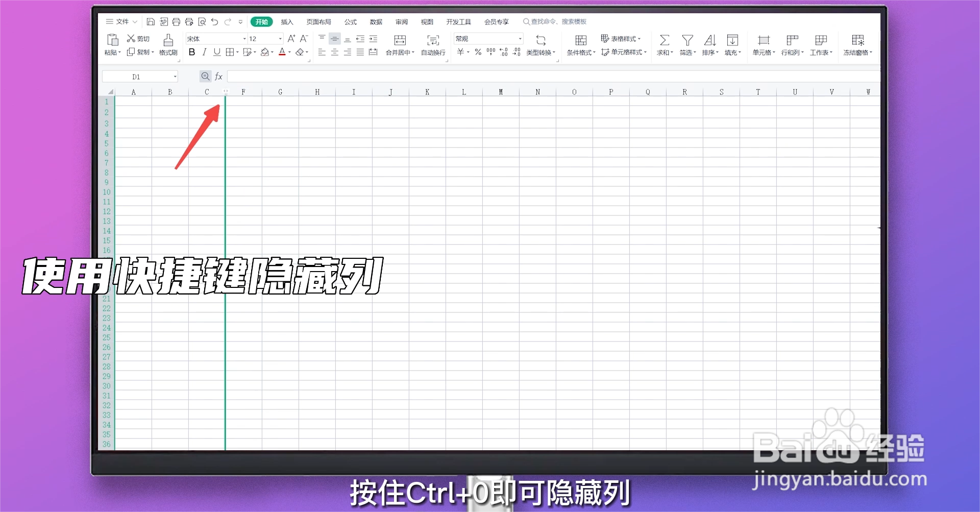Decrease font size with A- icon
980x512 pixels.
(304, 39)
